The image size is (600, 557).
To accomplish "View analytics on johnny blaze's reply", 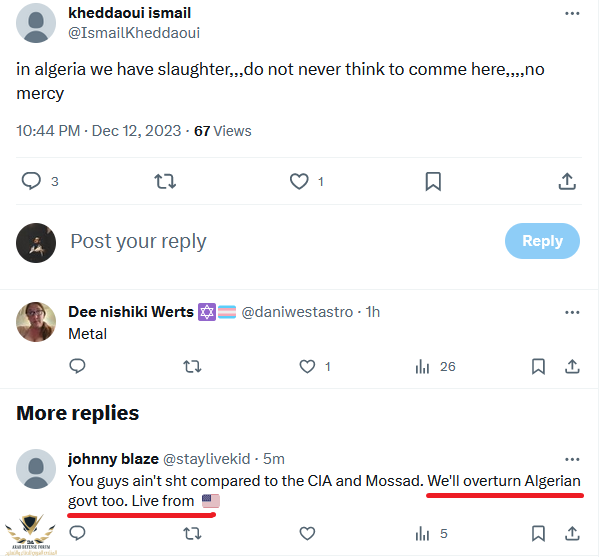I will pos(423,533).
